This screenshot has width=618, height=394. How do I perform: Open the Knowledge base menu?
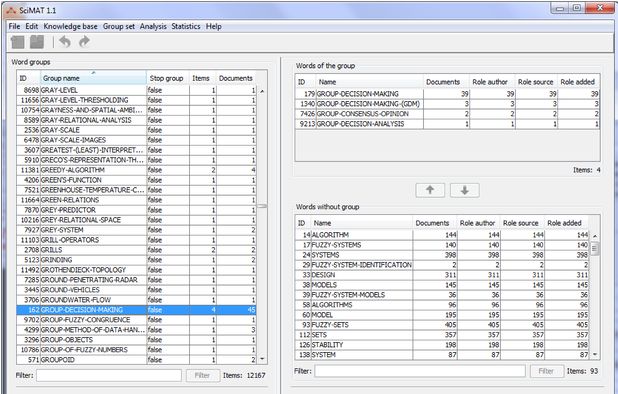coord(70,26)
